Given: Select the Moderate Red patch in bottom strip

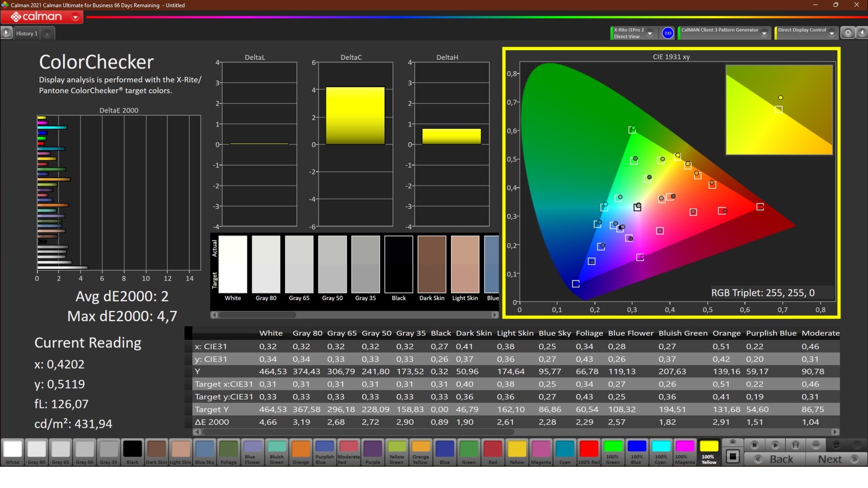Looking at the screenshot, I should (349, 452).
